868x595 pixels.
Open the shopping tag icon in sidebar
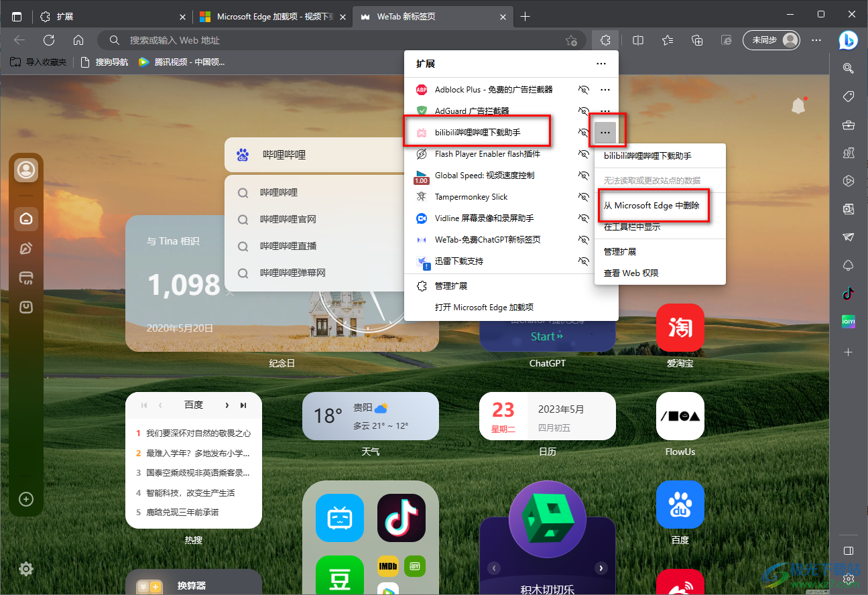tap(848, 96)
